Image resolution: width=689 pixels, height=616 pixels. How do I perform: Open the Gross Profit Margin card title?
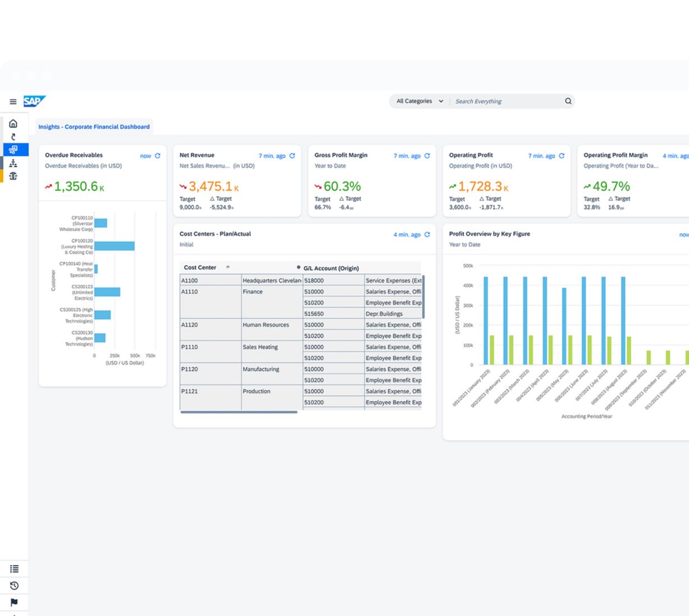(341, 155)
